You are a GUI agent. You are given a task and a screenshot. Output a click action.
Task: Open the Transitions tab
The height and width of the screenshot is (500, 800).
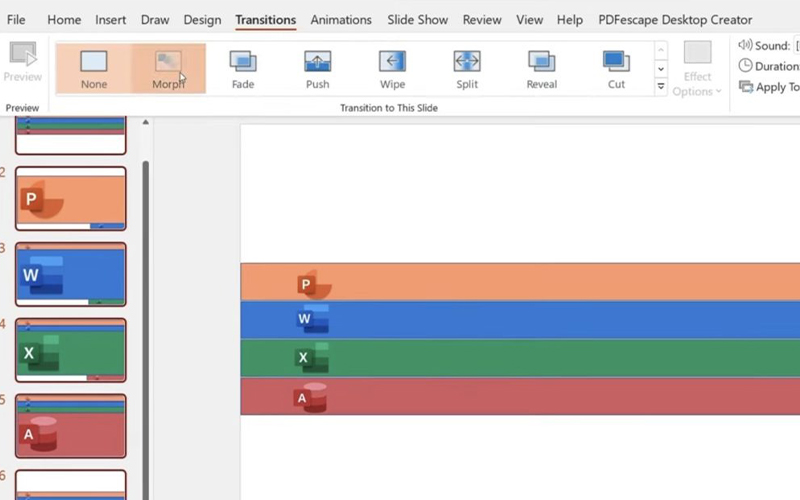(x=265, y=20)
